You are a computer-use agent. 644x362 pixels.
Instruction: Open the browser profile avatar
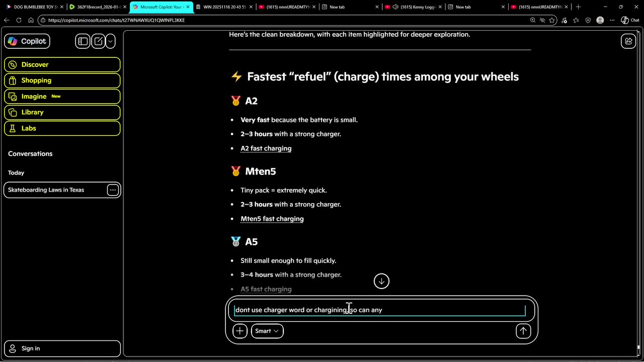600,20
